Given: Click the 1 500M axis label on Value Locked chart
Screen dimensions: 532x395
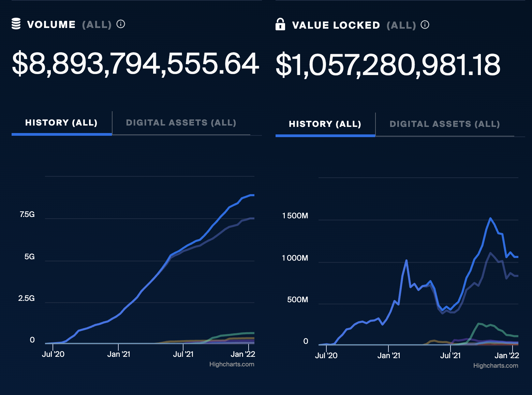Looking at the screenshot, I should coord(295,216).
